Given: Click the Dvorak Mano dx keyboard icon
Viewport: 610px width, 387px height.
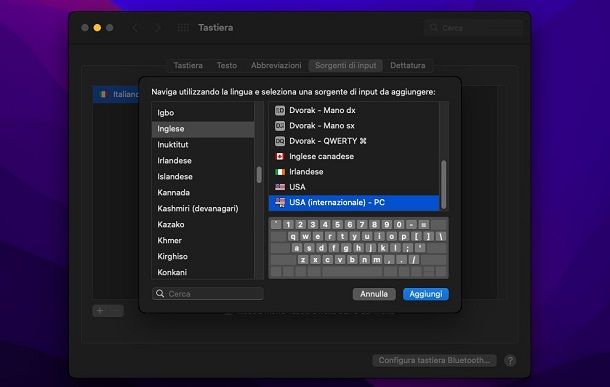Looking at the screenshot, I should (x=280, y=110).
